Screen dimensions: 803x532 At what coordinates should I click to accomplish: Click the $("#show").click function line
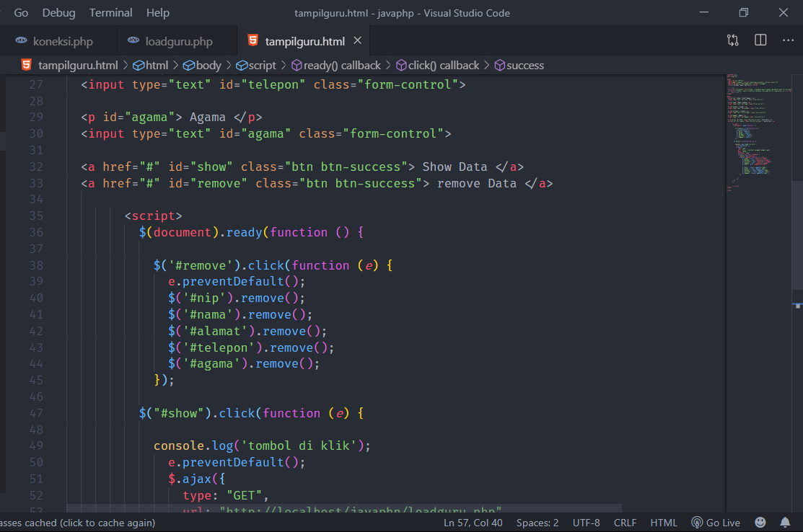(252, 413)
